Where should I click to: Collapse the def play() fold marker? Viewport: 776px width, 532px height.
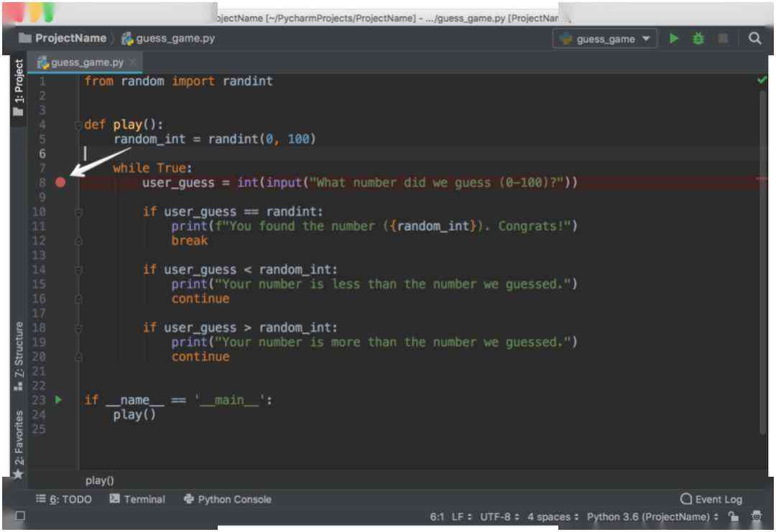(x=78, y=125)
